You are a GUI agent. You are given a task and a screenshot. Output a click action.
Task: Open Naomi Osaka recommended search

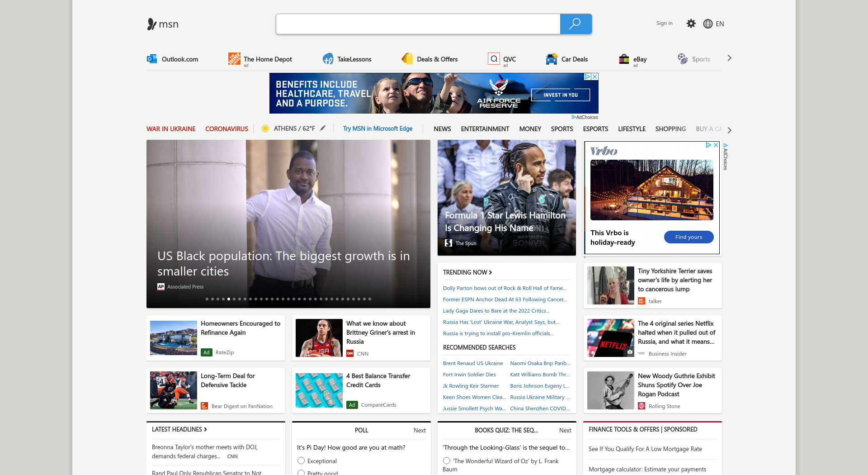540,363
